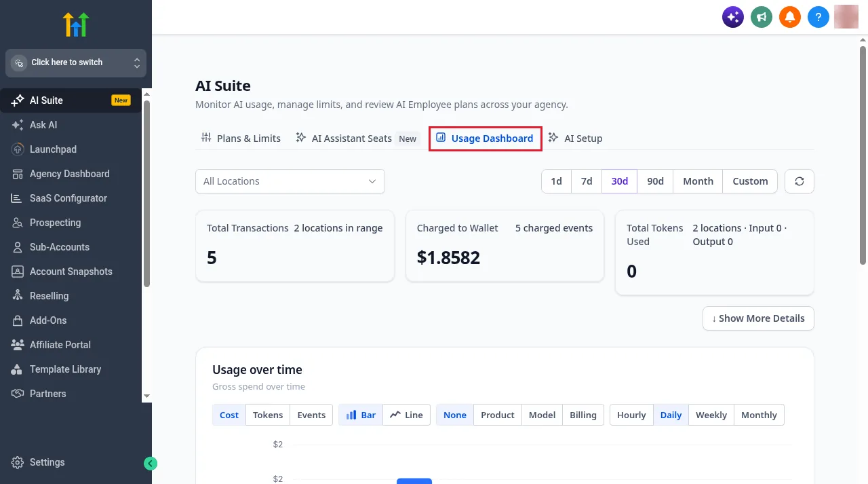Open the Plans & Limits tab
Screen dimensions: 868x484
241,138
